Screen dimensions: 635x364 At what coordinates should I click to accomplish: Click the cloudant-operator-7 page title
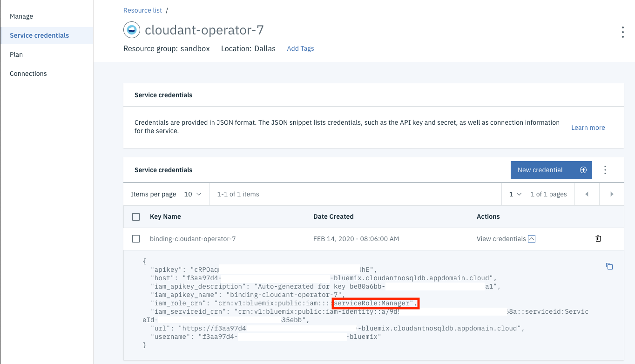pos(204,30)
